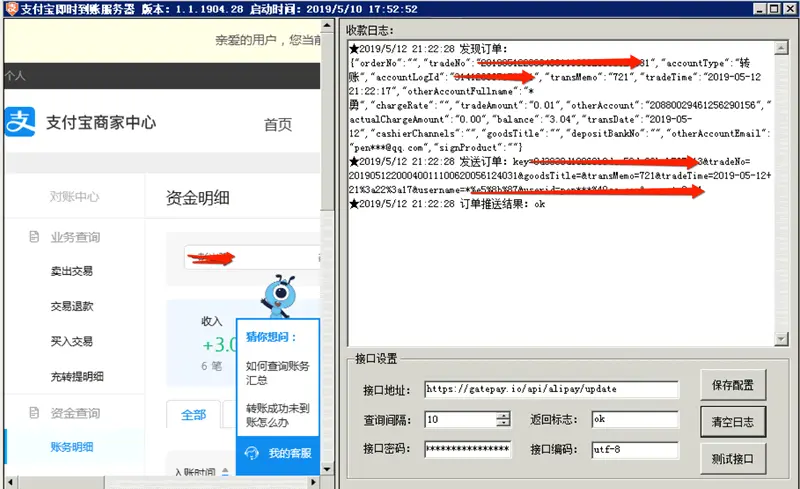Increase 查询间隔 with the up arrow
The height and width of the screenshot is (489, 800).
click(504, 415)
